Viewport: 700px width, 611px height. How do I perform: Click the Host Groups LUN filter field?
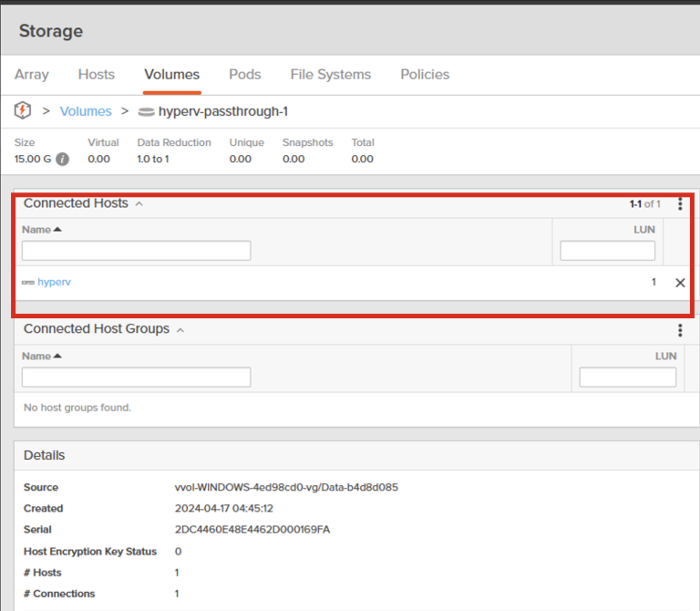point(627,377)
